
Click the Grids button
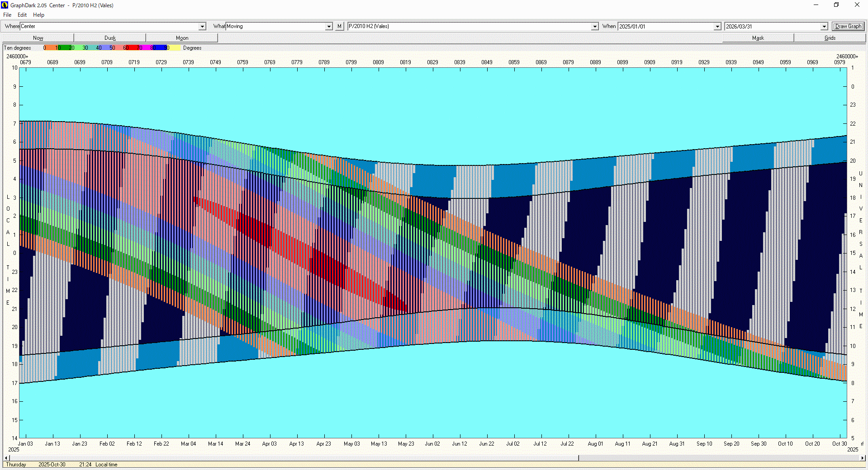click(x=830, y=38)
